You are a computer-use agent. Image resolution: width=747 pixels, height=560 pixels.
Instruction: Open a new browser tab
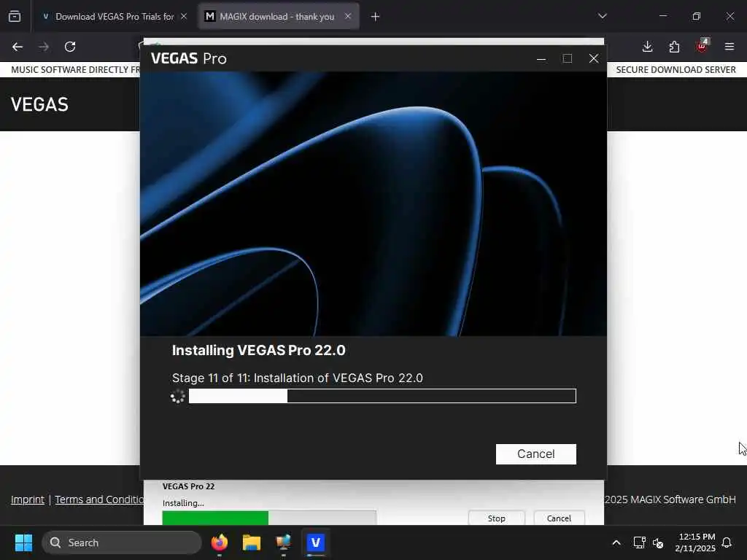pos(375,17)
